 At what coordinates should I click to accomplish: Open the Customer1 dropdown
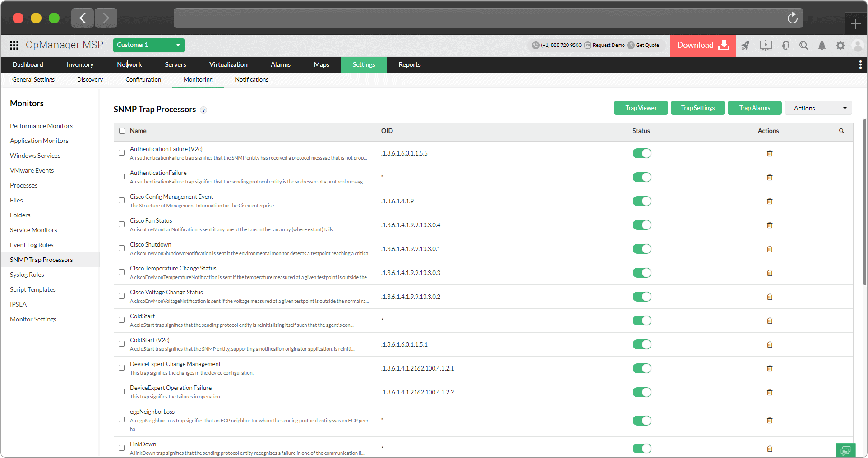click(149, 45)
